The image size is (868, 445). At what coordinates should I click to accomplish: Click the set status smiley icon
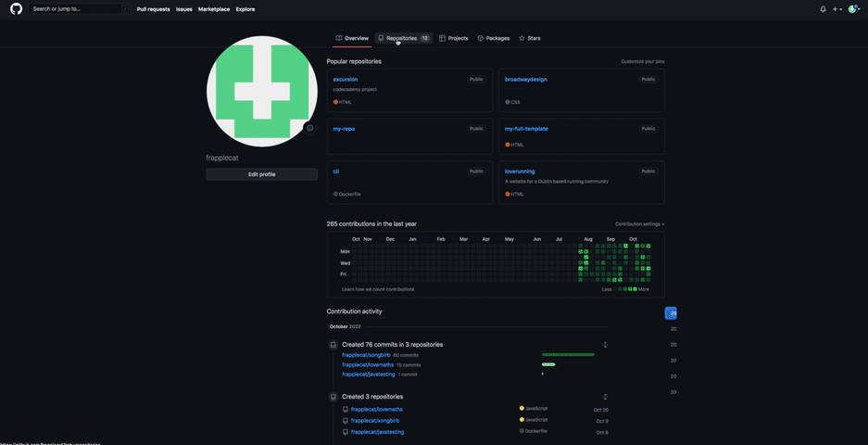tap(310, 128)
